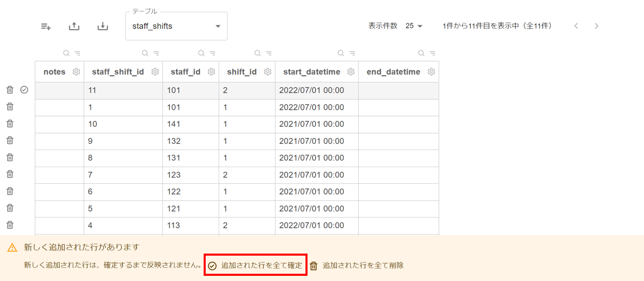Delete row with staff_shift_id 6
The height and width of the screenshot is (281, 644).
[10, 191]
